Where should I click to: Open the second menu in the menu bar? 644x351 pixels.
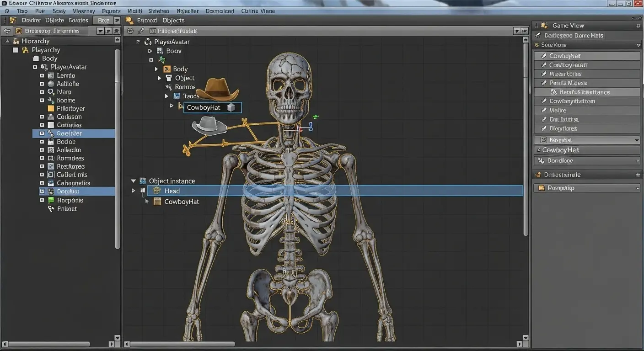[22, 11]
